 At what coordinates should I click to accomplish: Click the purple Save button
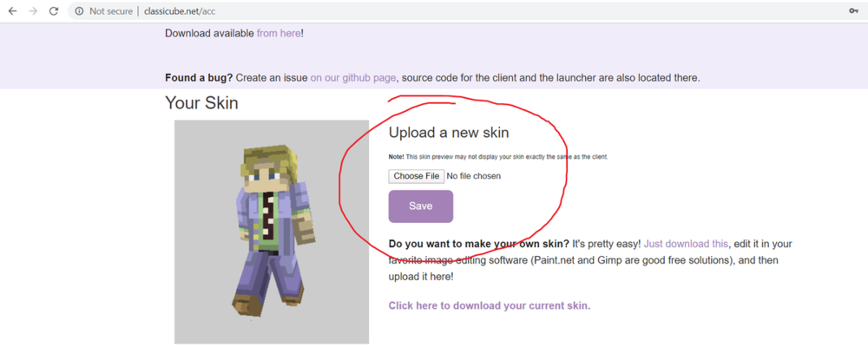point(421,206)
